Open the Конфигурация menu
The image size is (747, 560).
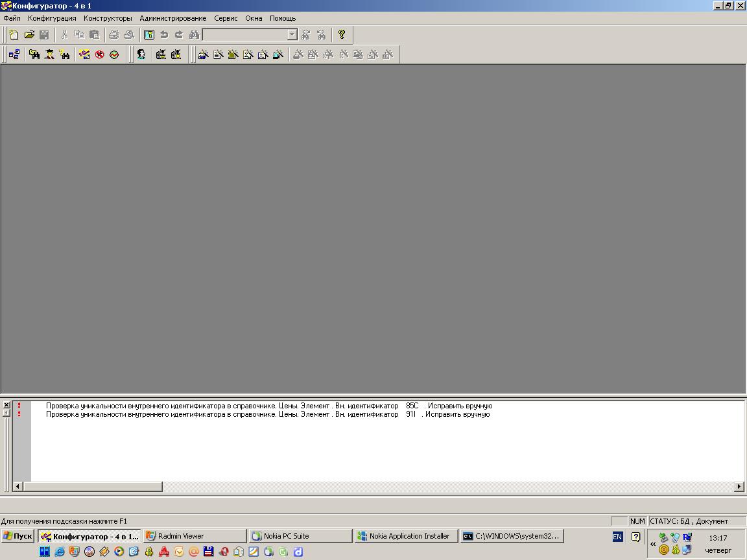click(x=52, y=18)
